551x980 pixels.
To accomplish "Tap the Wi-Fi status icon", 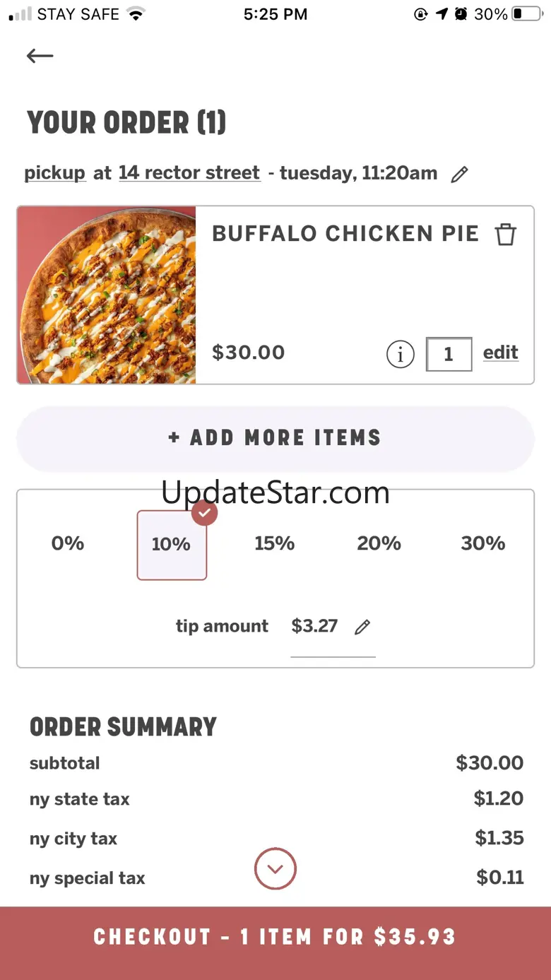I will point(136,14).
